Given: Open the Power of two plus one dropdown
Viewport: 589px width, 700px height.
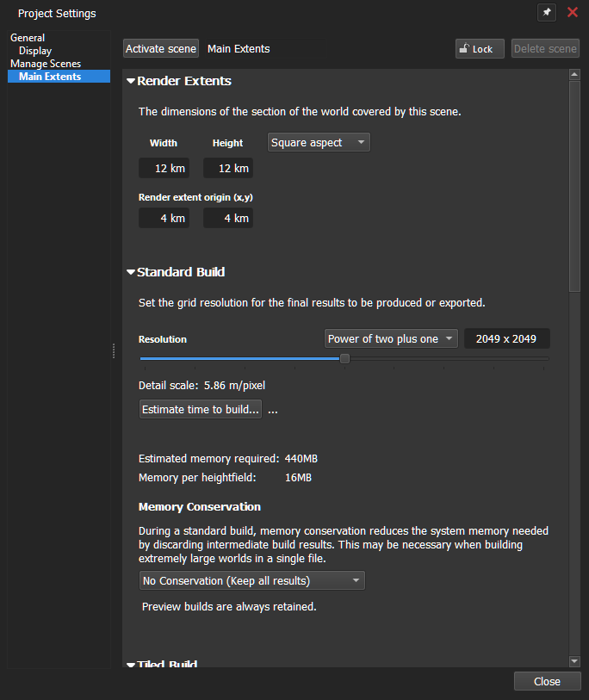Looking at the screenshot, I should 391,338.
